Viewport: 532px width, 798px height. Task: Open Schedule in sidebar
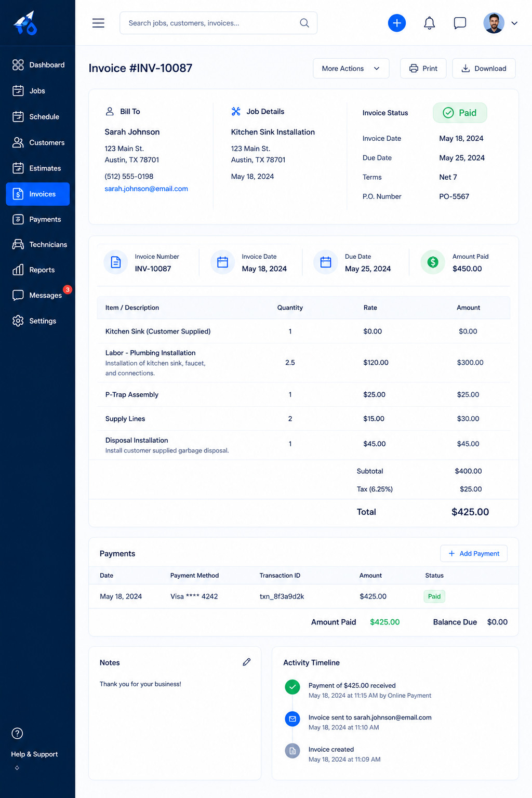tap(38, 117)
